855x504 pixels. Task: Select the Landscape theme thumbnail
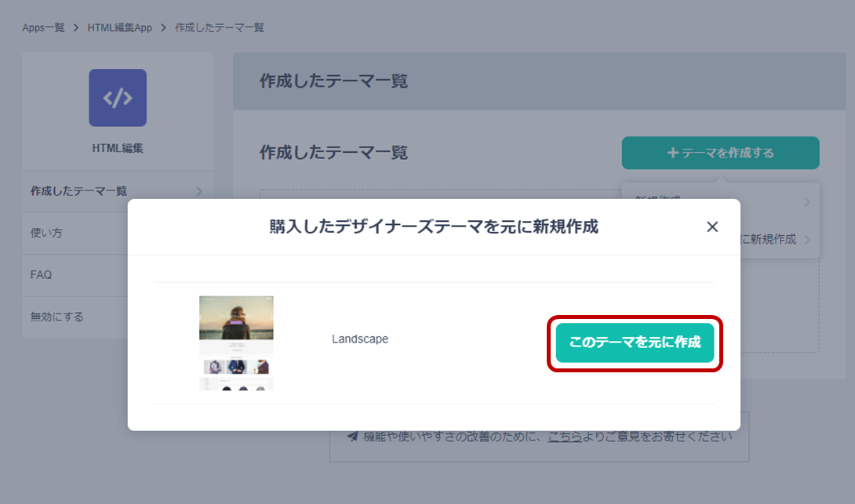(x=236, y=343)
